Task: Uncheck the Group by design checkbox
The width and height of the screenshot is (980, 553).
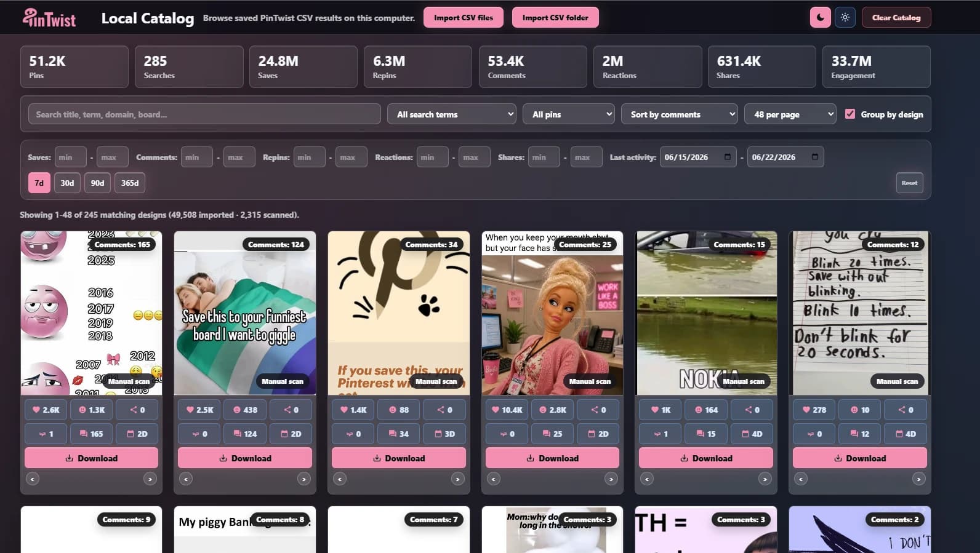Action: (850, 114)
